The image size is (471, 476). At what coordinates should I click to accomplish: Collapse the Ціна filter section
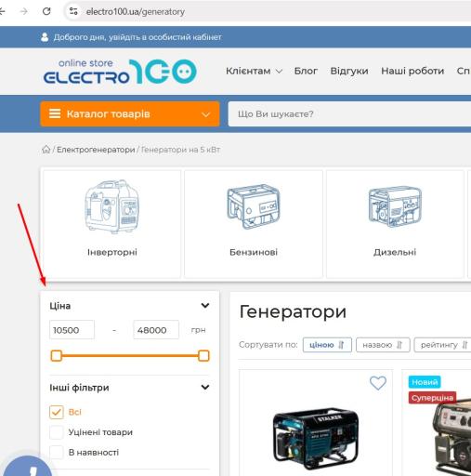click(205, 306)
